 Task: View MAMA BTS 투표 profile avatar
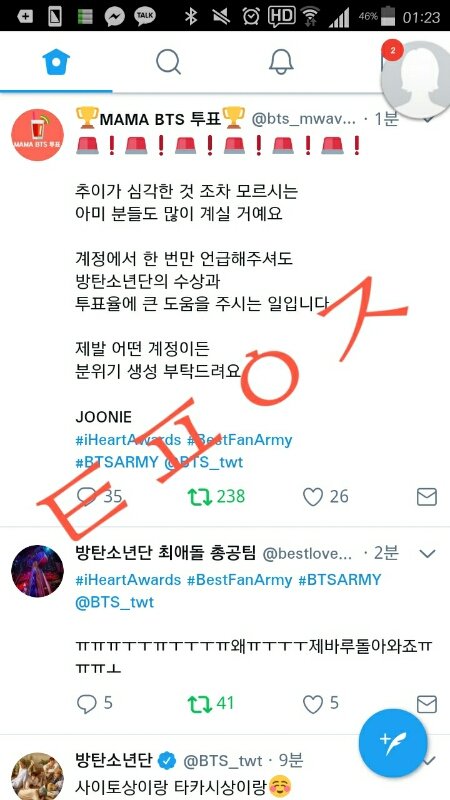37,135
